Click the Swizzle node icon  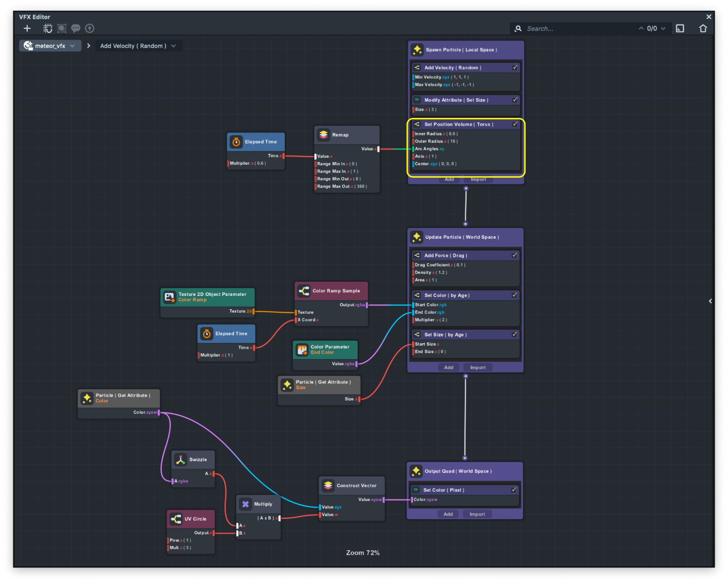(x=181, y=460)
